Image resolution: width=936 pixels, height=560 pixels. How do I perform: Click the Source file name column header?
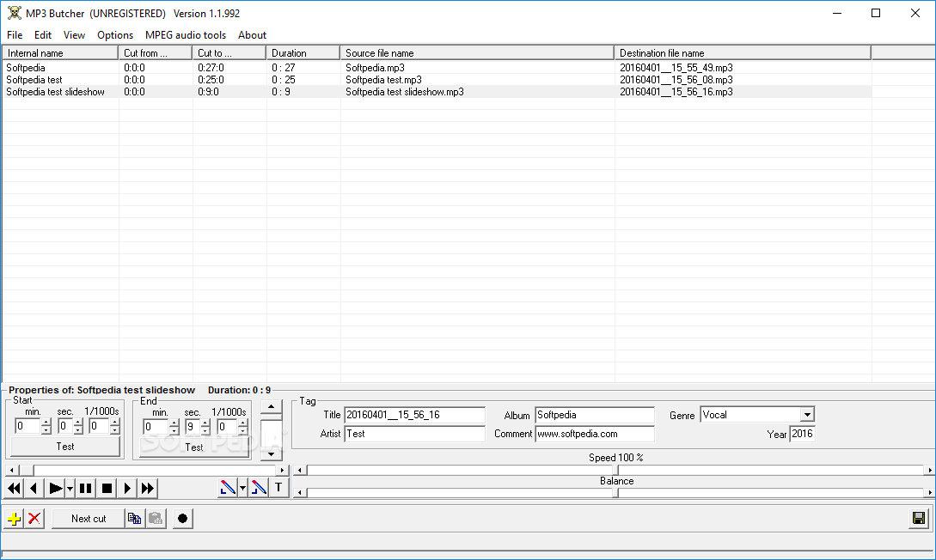pos(477,53)
